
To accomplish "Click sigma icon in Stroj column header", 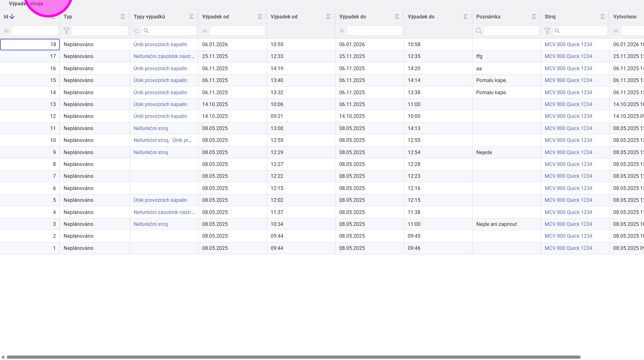I will click(x=603, y=17).
